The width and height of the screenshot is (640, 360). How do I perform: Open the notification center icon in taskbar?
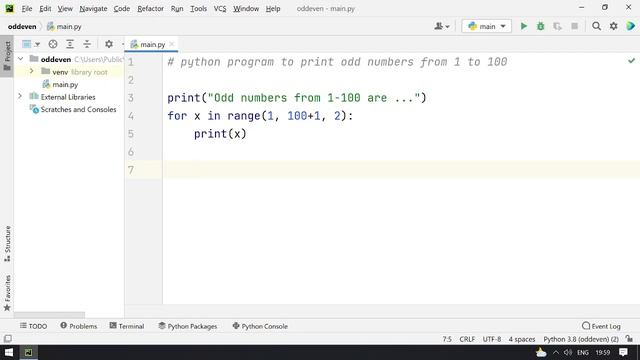click(x=623, y=352)
